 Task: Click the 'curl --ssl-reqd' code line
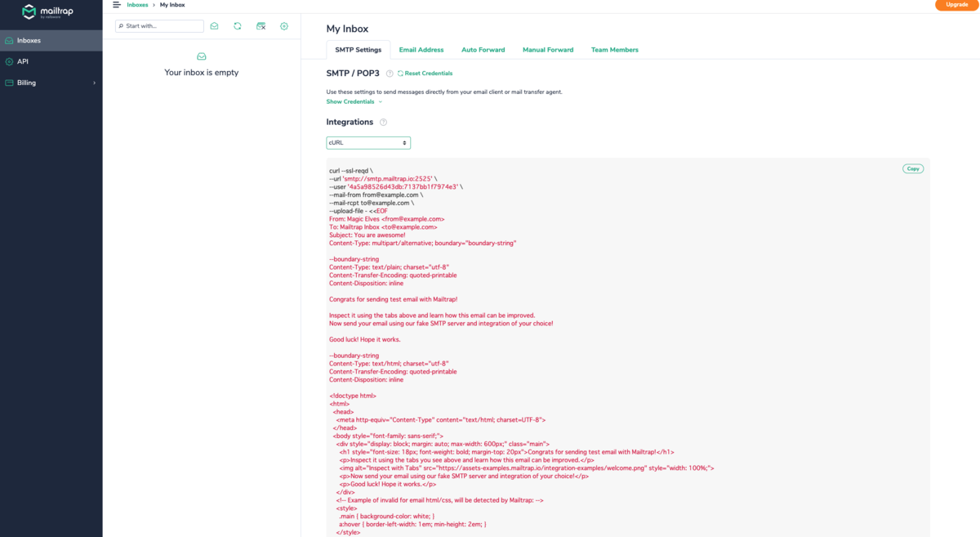pos(350,171)
